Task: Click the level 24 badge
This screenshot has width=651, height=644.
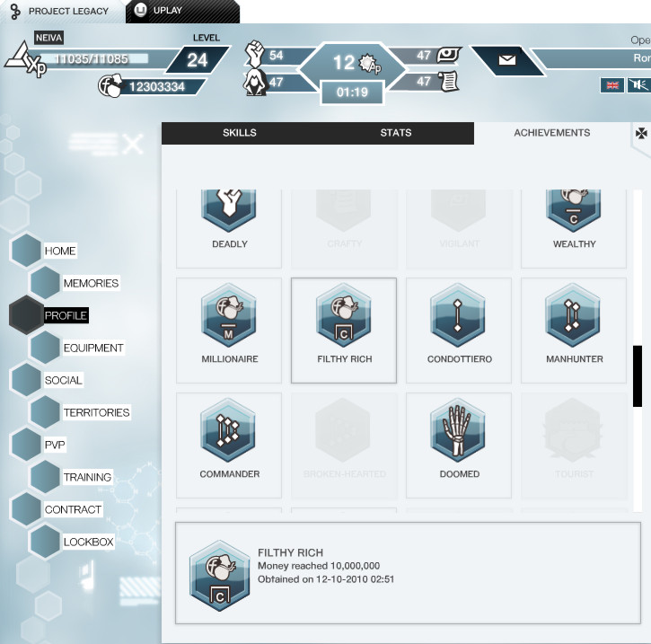Action: tap(198, 60)
